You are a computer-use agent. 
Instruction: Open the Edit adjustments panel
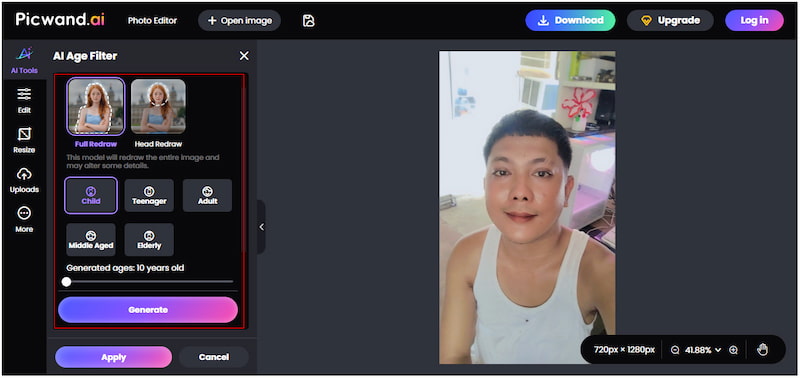click(x=24, y=100)
